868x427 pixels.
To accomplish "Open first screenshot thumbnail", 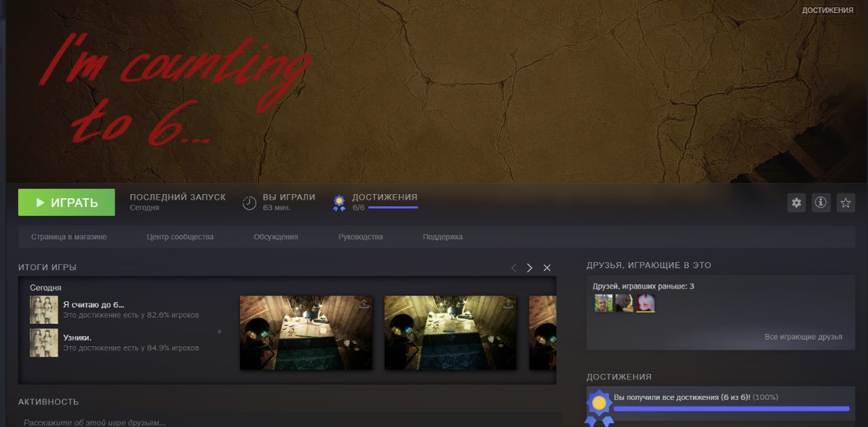I will [x=306, y=333].
